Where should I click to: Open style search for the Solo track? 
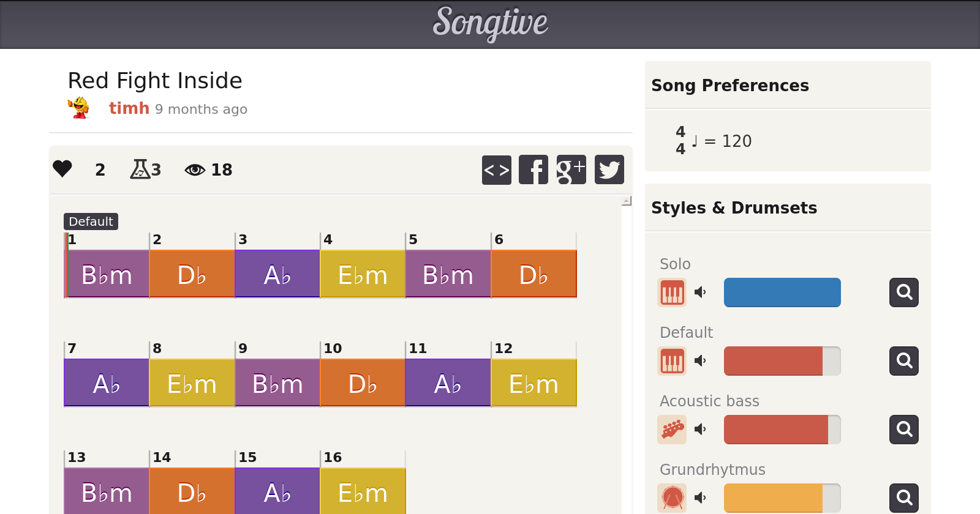[x=903, y=292]
